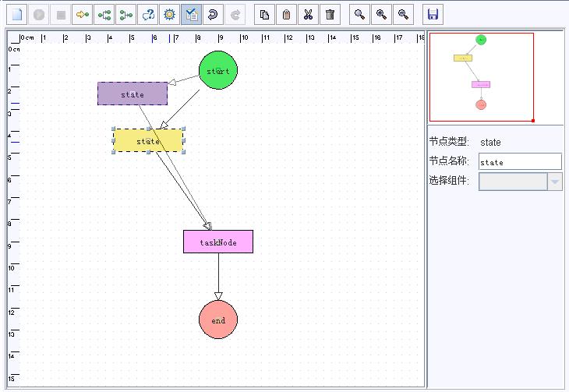
Task: Click the disabled start circle tool
Action: [39, 15]
